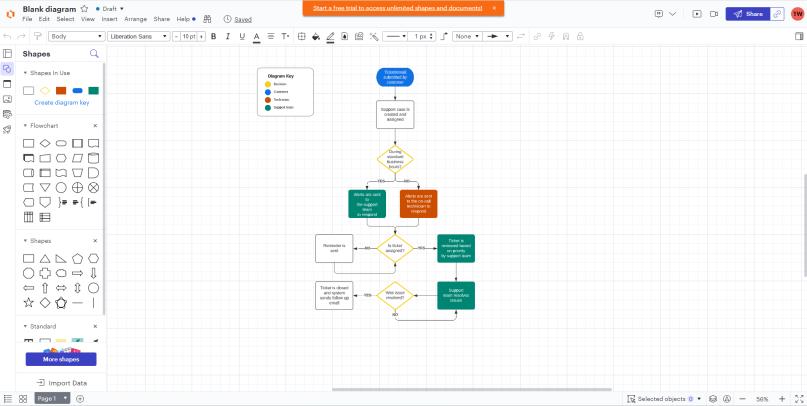807x406 pixels.
Task: Open text alignment options
Action: point(271,37)
